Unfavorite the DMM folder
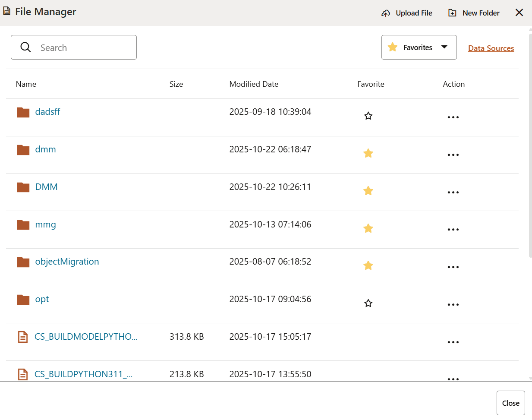532x420 pixels. pyautogui.click(x=368, y=190)
